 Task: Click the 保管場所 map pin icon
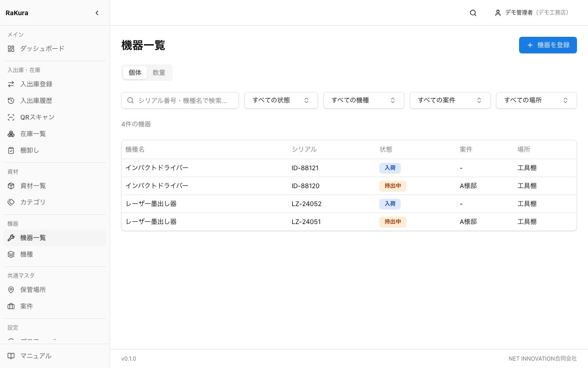[x=11, y=290]
